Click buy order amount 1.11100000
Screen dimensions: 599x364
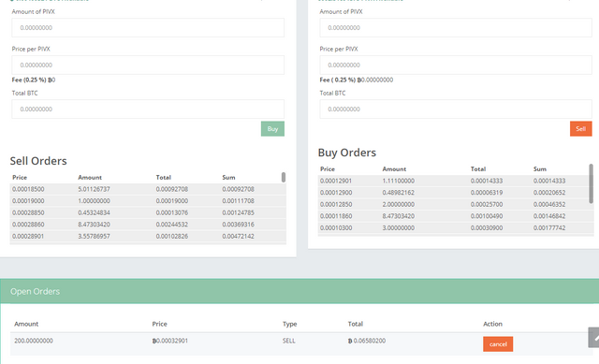(x=399, y=181)
